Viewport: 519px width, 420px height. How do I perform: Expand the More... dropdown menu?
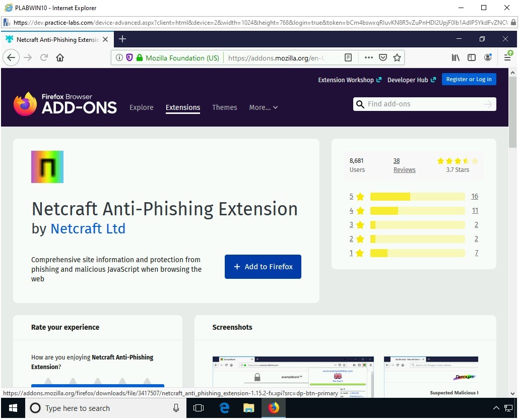point(263,107)
